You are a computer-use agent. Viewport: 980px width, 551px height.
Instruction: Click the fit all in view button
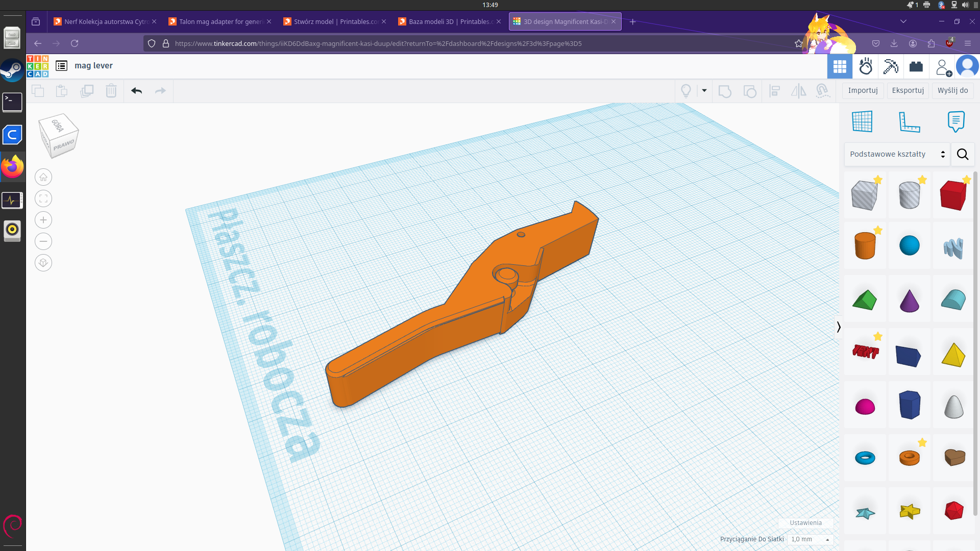click(43, 198)
